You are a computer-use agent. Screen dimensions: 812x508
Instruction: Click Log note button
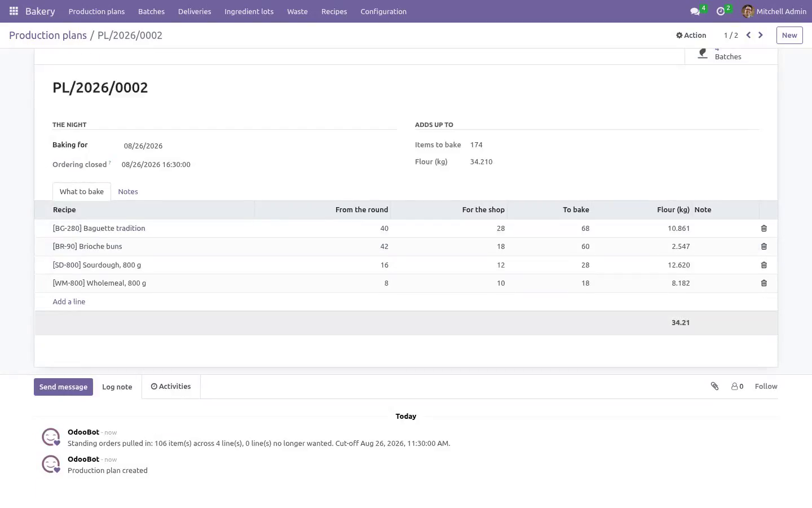[x=117, y=387]
